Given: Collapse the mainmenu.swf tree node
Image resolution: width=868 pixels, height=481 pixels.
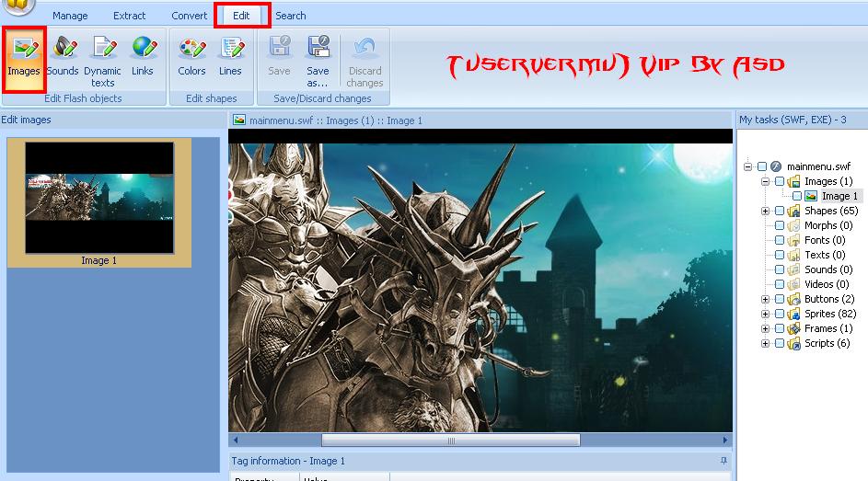Looking at the screenshot, I should point(747,166).
